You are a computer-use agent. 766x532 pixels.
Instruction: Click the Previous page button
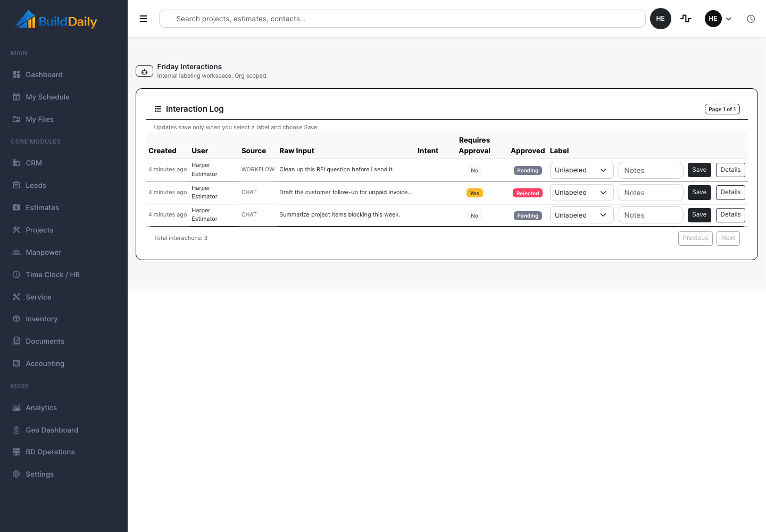click(695, 238)
